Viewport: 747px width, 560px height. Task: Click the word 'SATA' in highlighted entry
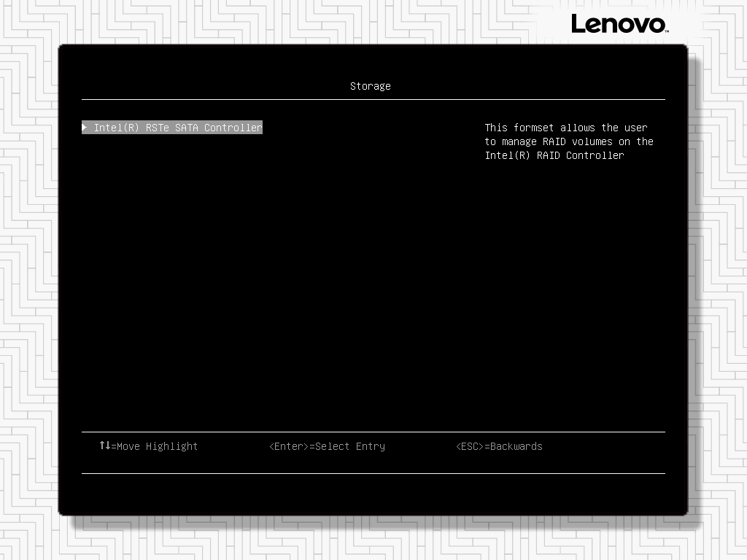(x=186, y=128)
